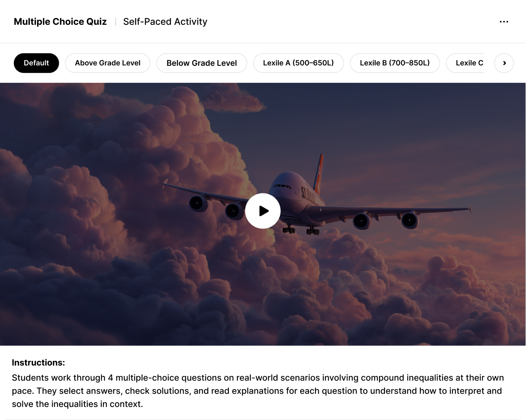
Task: Click the airplane's landing gear in the preview
Action: click(301, 230)
